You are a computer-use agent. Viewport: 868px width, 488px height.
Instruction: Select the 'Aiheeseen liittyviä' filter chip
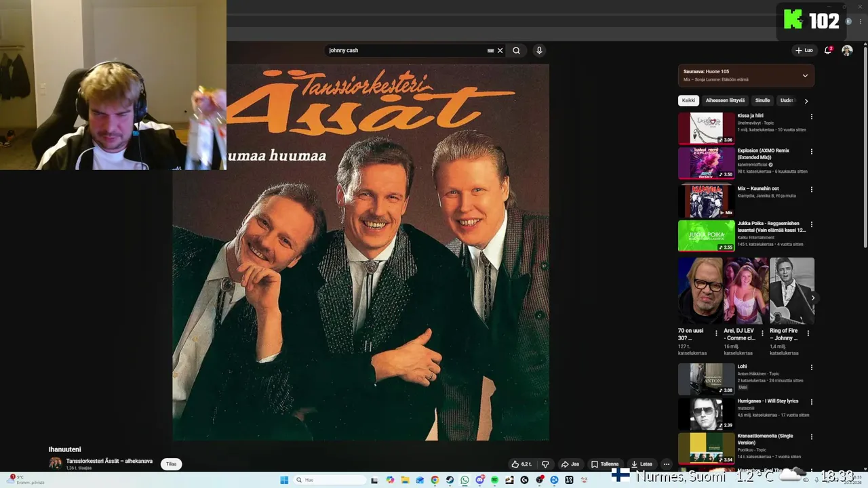pos(725,100)
